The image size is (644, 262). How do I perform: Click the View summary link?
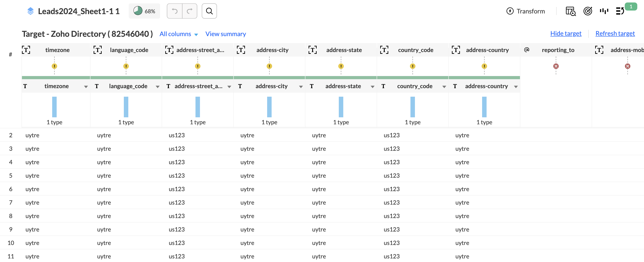point(225,34)
